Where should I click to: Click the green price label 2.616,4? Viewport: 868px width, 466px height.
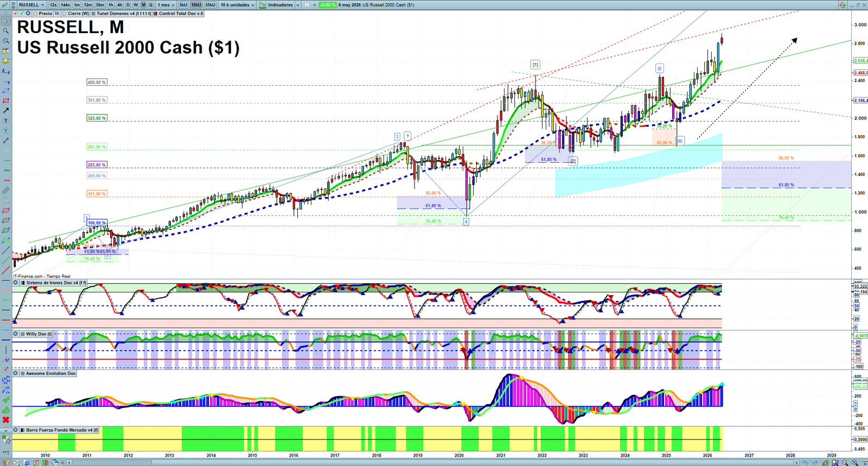(860, 61)
